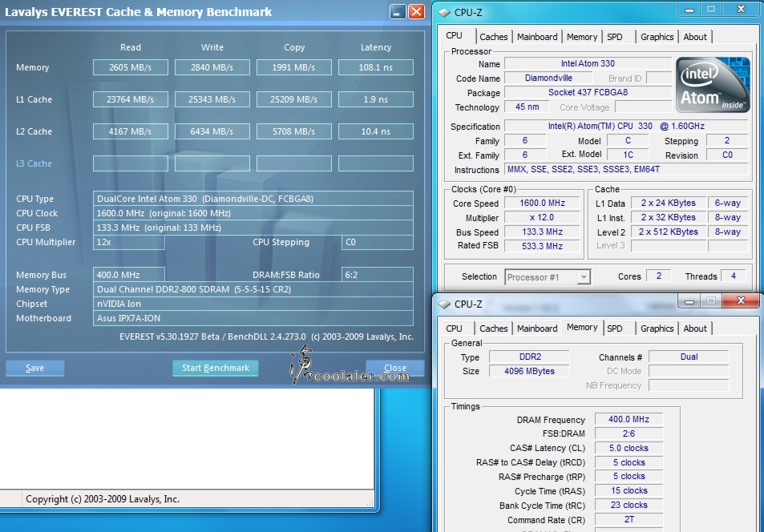Click the L1 Data value 2 x 24 KBytes
This screenshot has height=532, width=764.
(x=668, y=204)
